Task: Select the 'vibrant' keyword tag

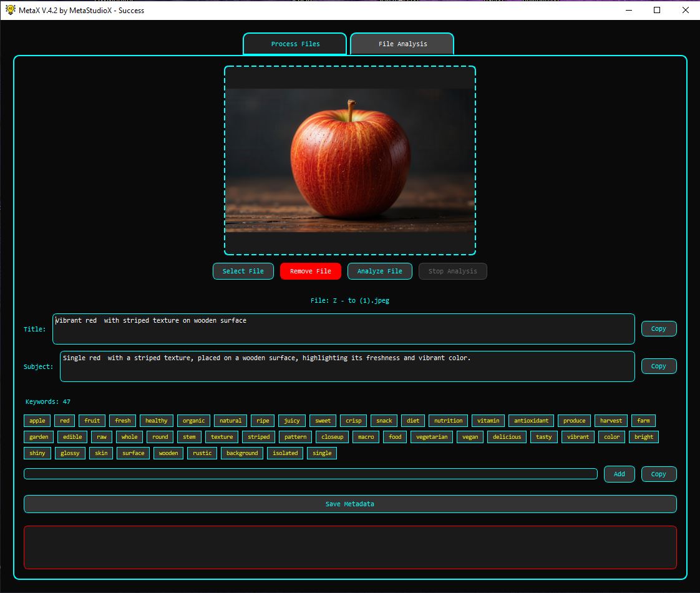Action: [x=578, y=437]
